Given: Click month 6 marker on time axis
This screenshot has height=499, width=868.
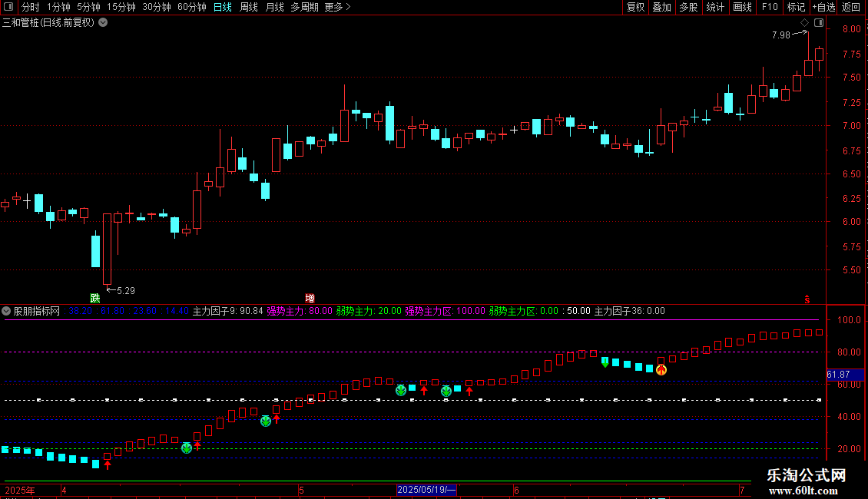Looking at the screenshot, I should 516,490.
